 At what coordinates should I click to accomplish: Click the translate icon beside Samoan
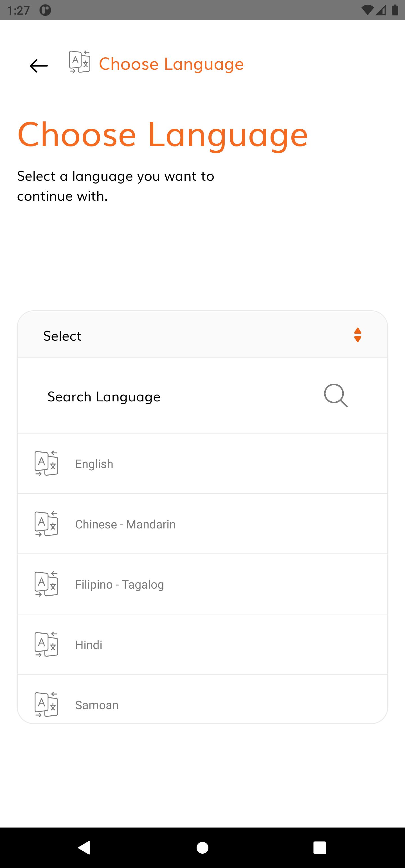(46, 705)
